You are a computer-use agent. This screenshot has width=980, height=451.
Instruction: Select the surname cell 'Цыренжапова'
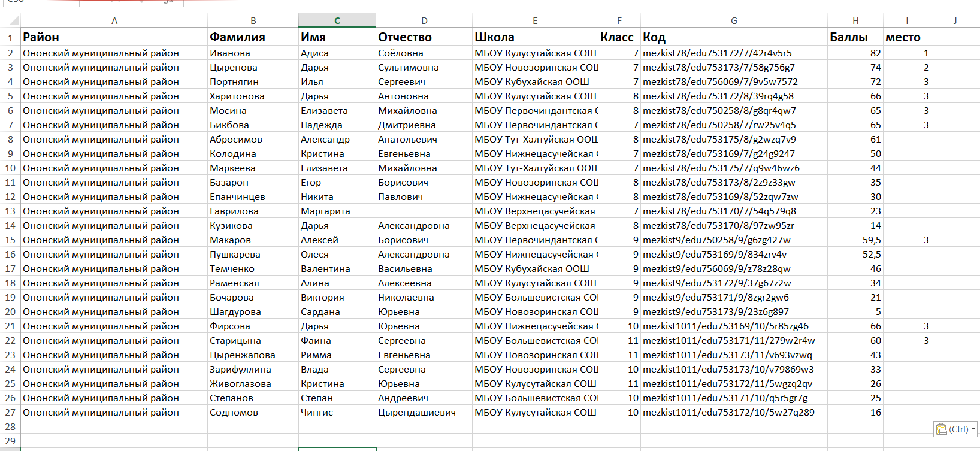pos(253,355)
